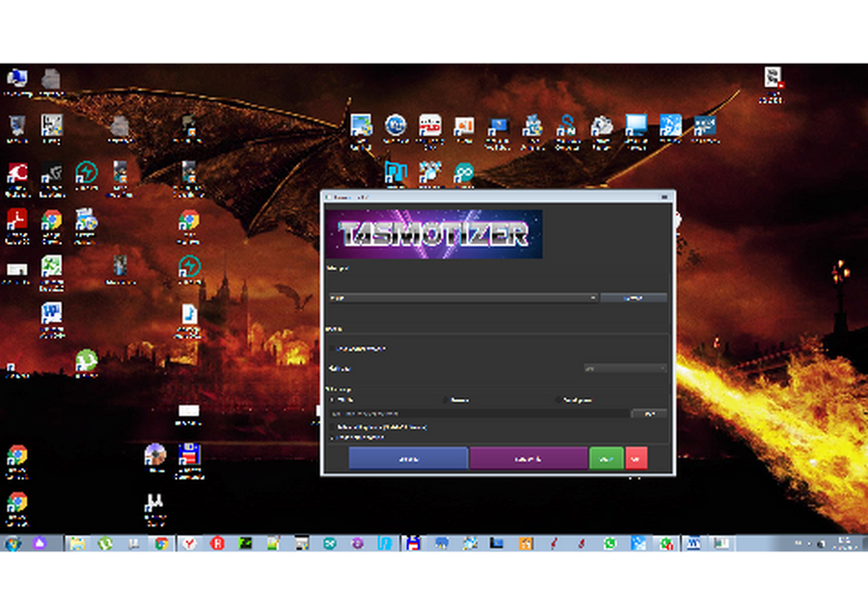Image resolution: width=868 pixels, height=615 pixels.
Task: Open the serial port dropdown in Tasmotizer
Action: coord(463,298)
